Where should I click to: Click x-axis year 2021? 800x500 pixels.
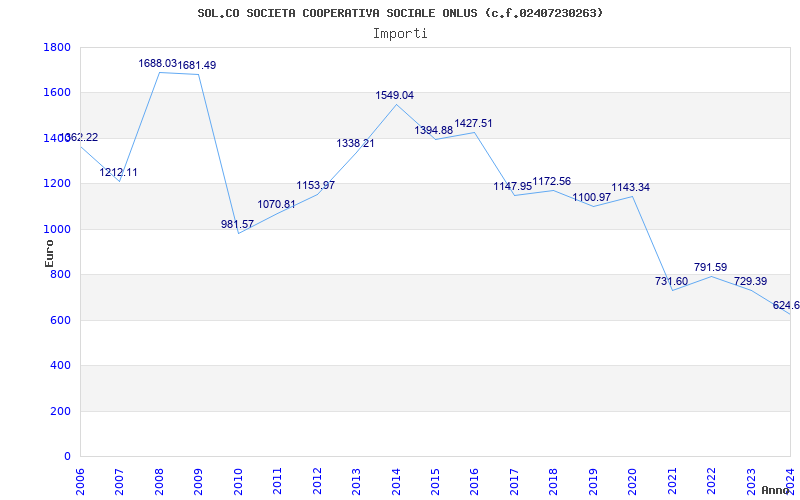[672, 481]
